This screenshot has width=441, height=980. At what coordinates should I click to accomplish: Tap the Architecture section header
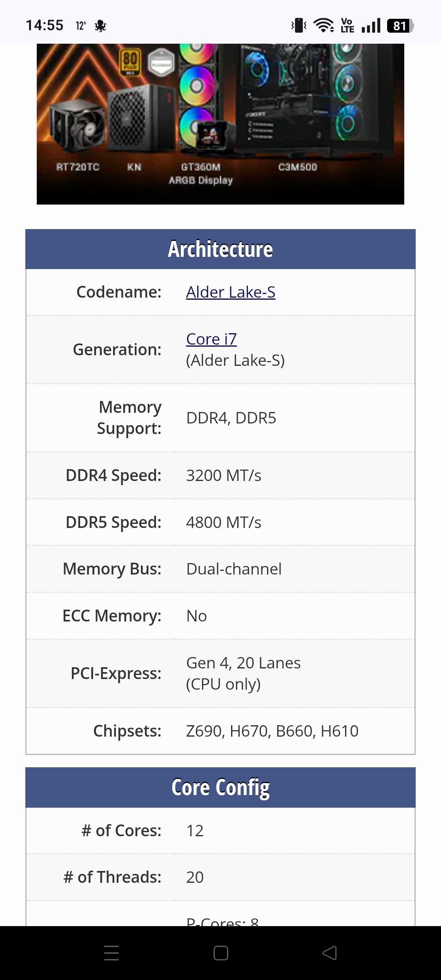click(220, 249)
